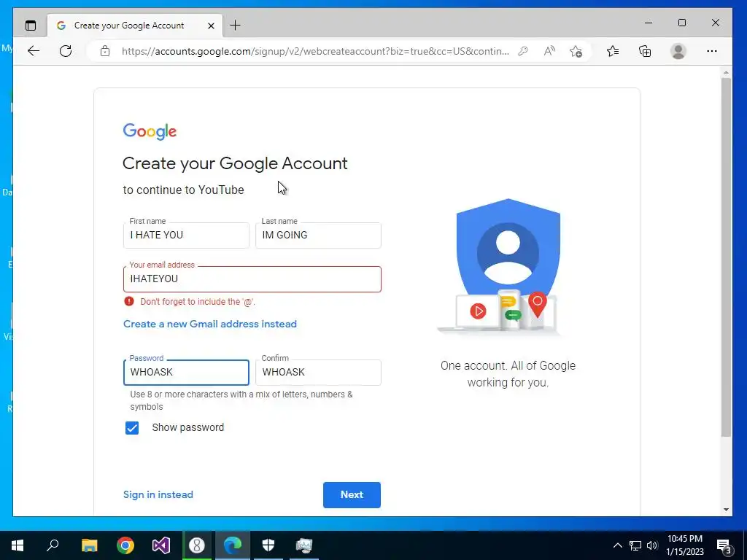Click the address bar URL
Image resolution: width=747 pixels, height=560 pixels.
pos(315,51)
